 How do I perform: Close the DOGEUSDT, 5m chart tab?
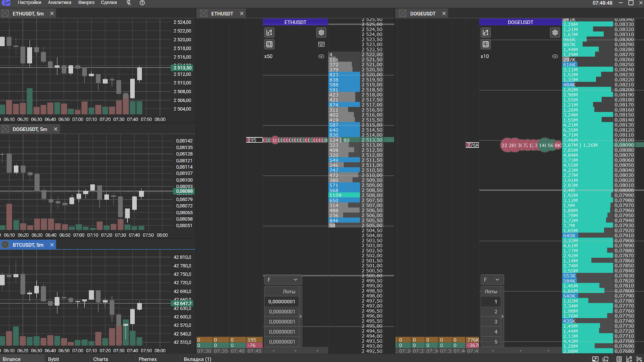(56, 129)
